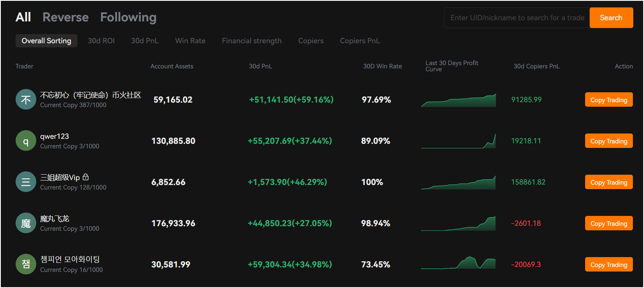Switch to the Reverse tab
The width and height of the screenshot is (644, 288).
(x=65, y=17)
